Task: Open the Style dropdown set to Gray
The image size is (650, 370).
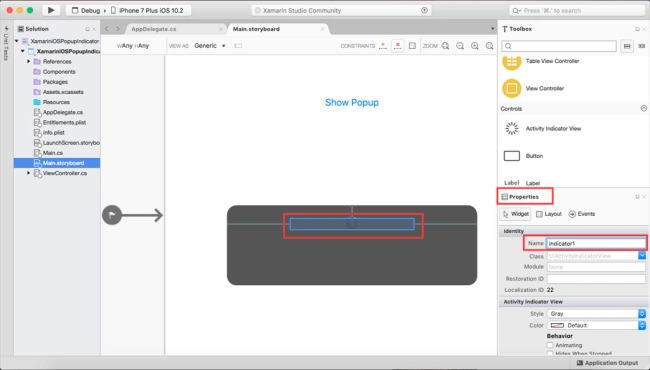Action: [597, 314]
